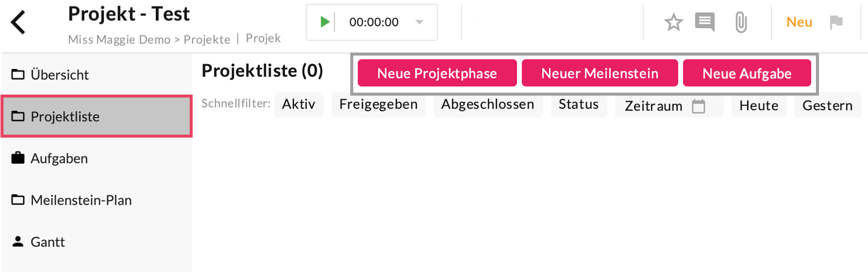Click the Neuer Meilenstein button
868x272 pixels.
tap(599, 73)
